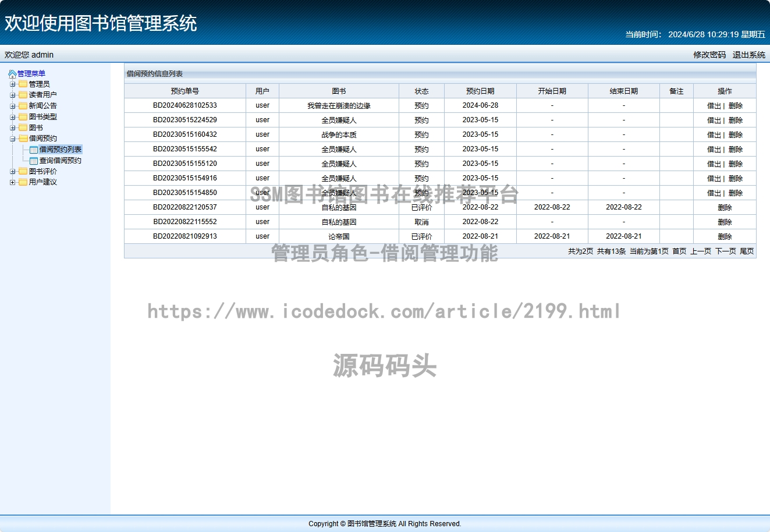770x532 pixels.
Task: Click 删除 for order BD20230515224529
Action: (736, 120)
